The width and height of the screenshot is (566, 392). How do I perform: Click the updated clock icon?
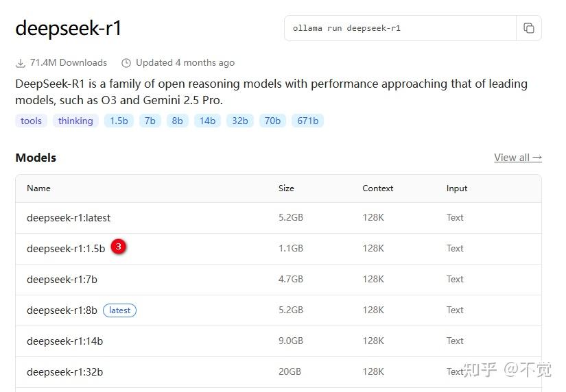(x=126, y=63)
